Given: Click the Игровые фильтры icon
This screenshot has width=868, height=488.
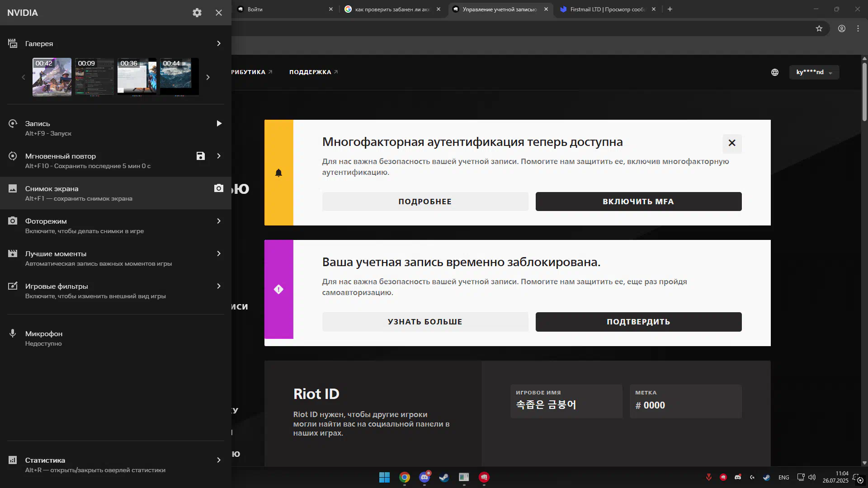Looking at the screenshot, I should (13, 286).
